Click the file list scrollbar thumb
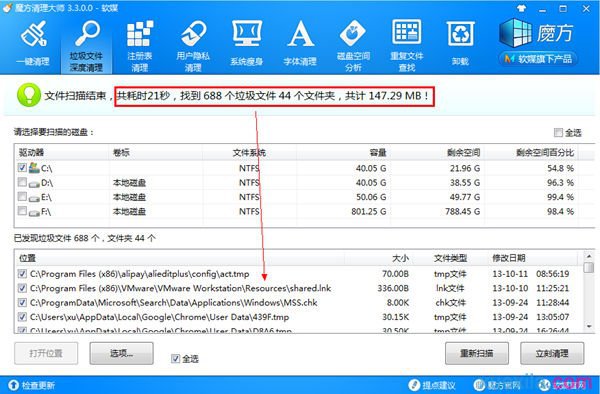600x394 pixels. coord(589,267)
